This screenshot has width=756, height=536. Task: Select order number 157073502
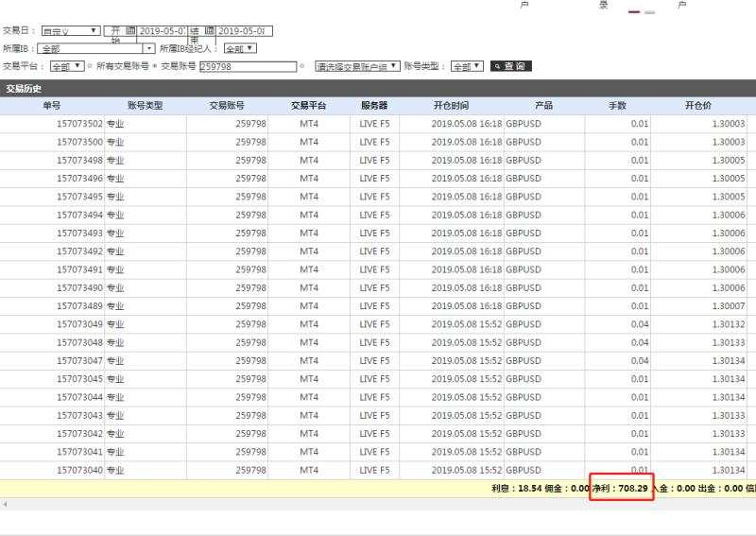point(79,124)
